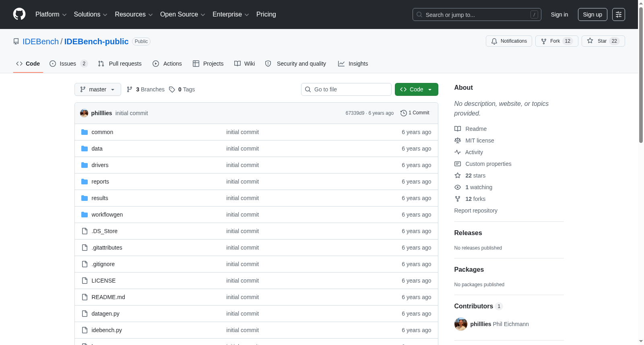Viewport: 644px width, 345px height.
Task: Click the MIT license scale icon
Action: [458, 140]
